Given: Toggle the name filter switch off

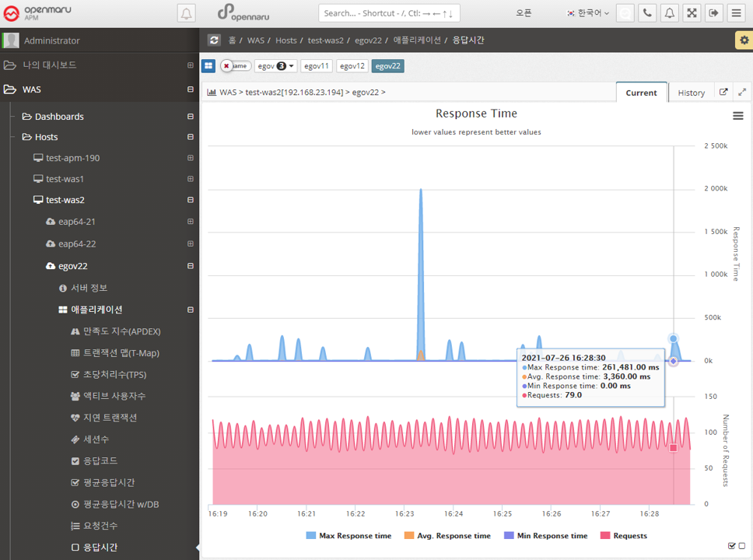Looking at the screenshot, I should pyautogui.click(x=234, y=66).
